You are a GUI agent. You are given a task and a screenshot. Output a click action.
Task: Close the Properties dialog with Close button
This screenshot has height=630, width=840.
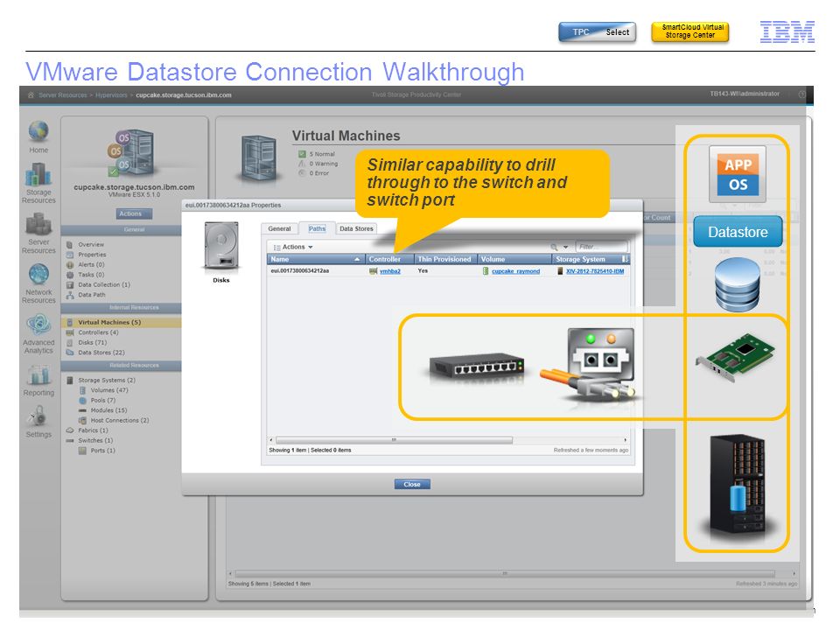[412, 484]
